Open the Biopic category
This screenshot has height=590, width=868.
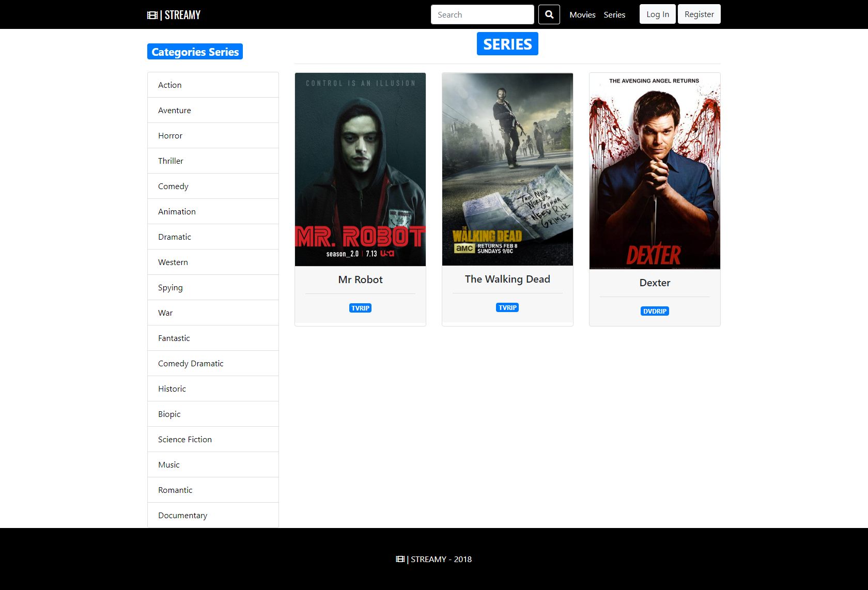point(213,414)
